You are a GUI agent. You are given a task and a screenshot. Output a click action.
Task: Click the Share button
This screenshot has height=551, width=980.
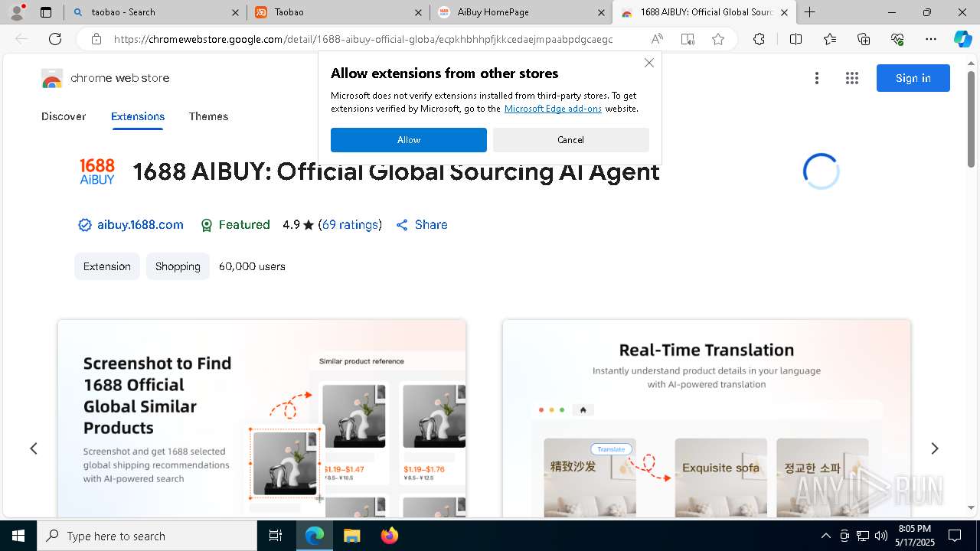[422, 225]
